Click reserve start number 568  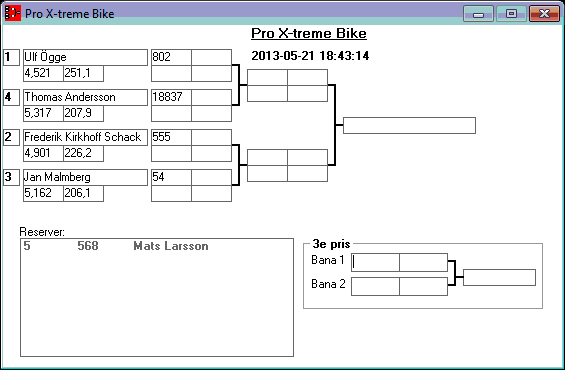pyautogui.click(x=88, y=246)
